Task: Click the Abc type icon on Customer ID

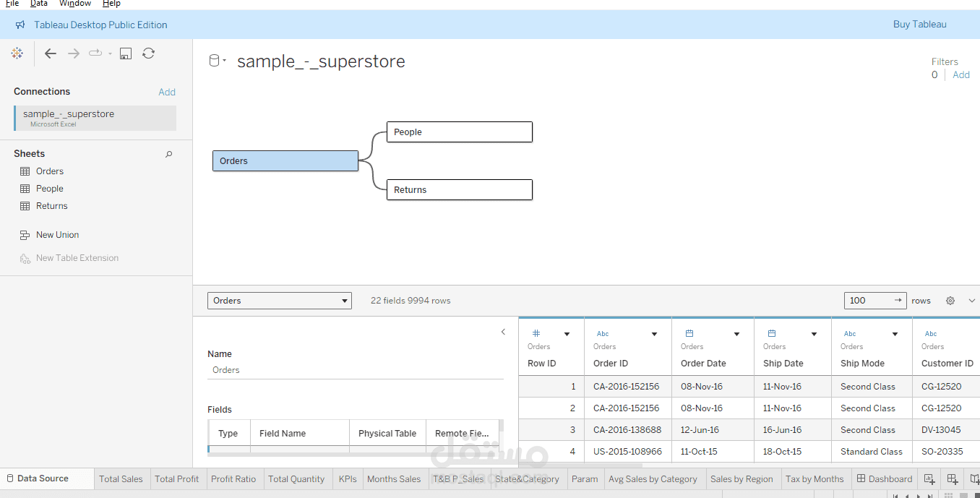Action: [931, 334]
